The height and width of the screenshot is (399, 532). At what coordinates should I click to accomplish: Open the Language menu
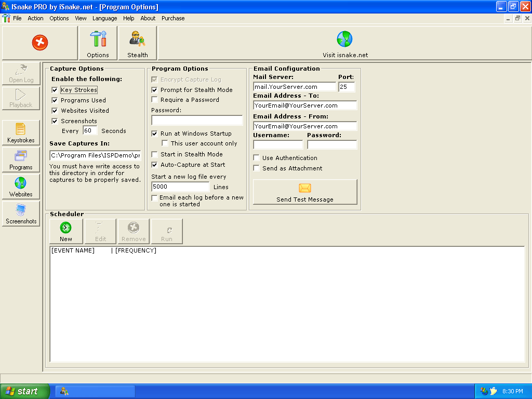(x=104, y=18)
